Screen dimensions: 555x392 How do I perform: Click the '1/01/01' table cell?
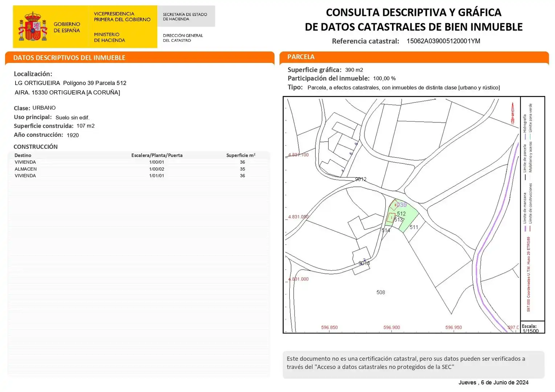(156, 176)
